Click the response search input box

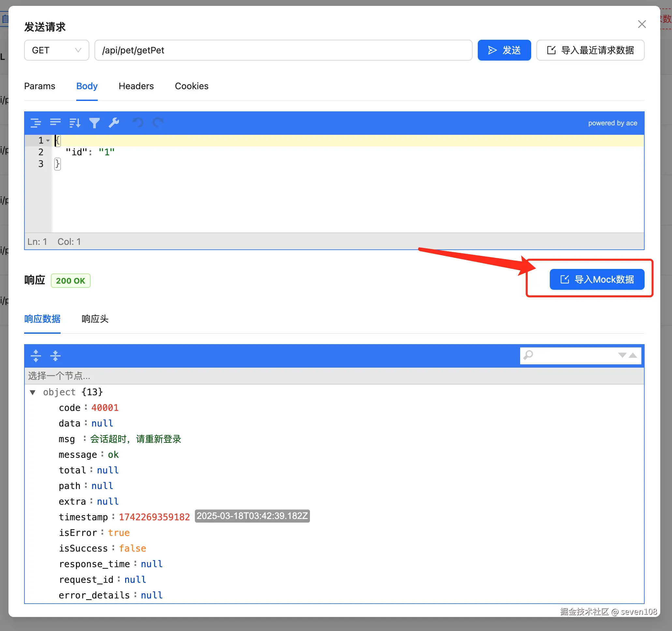tap(574, 355)
